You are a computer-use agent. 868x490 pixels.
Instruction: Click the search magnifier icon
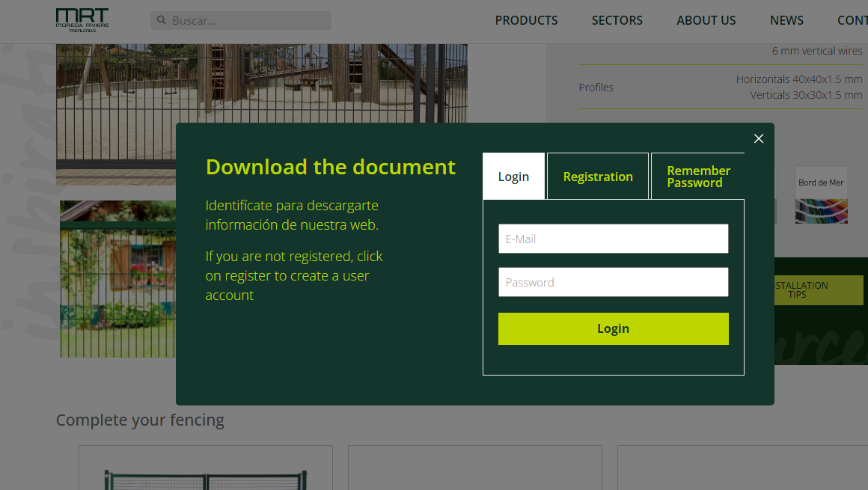[161, 20]
